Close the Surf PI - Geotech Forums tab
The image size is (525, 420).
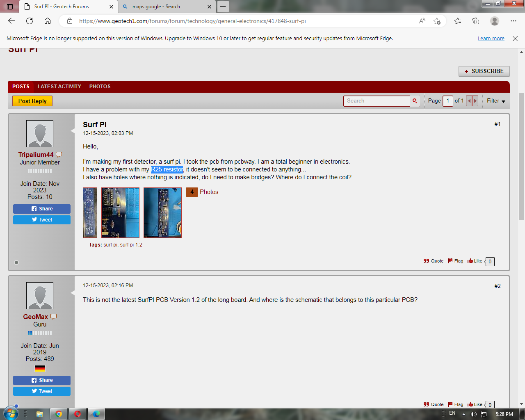click(x=111, y=7)
